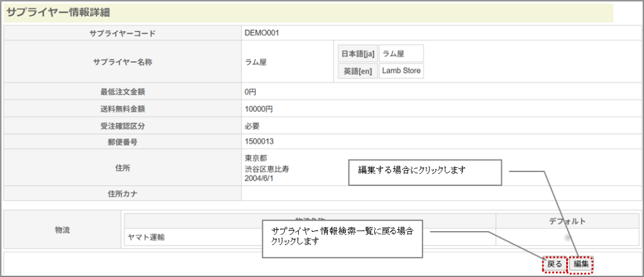Click the Japanese name field ラム屋

click(x=401, y=53)
